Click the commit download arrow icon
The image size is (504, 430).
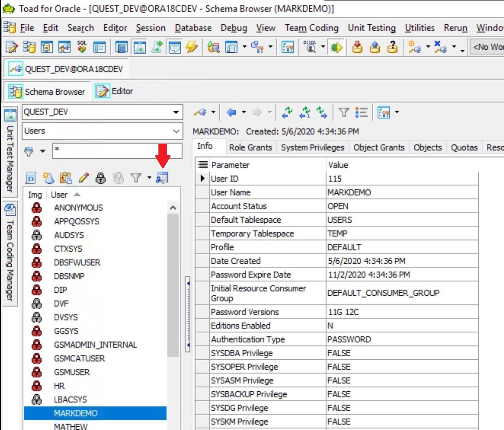(357, 47)
